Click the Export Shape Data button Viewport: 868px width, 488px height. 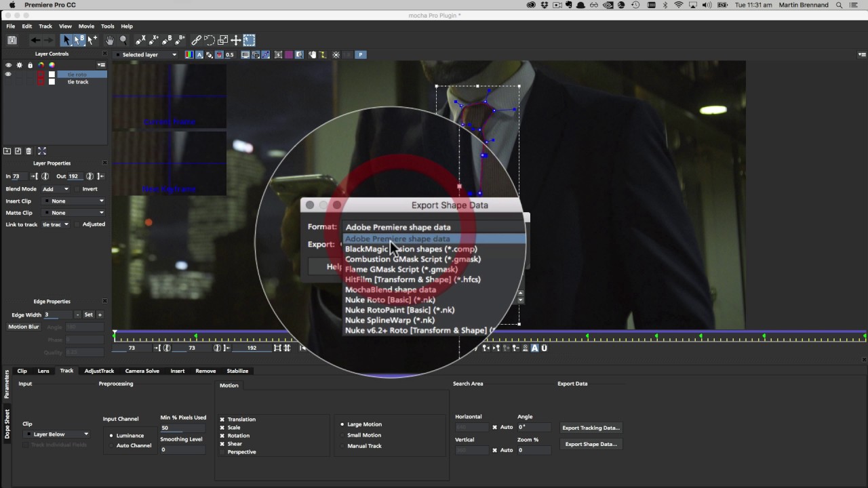click(591, 444)
